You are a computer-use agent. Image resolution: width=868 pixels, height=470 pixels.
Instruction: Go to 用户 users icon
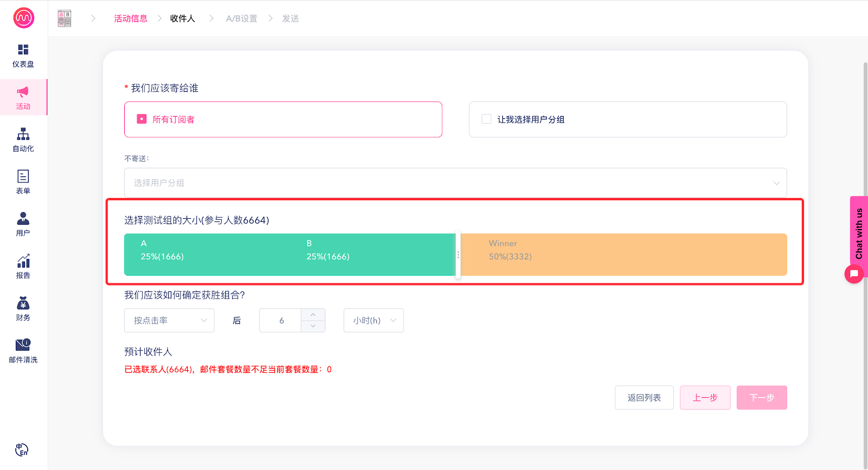(x=23, y=219)
